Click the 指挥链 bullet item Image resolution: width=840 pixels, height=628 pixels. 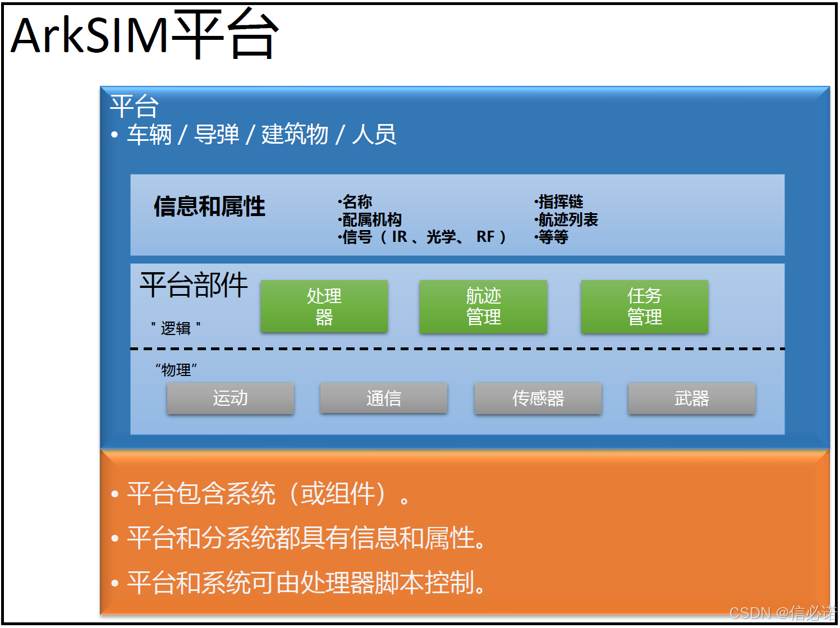tap(558, 201)
